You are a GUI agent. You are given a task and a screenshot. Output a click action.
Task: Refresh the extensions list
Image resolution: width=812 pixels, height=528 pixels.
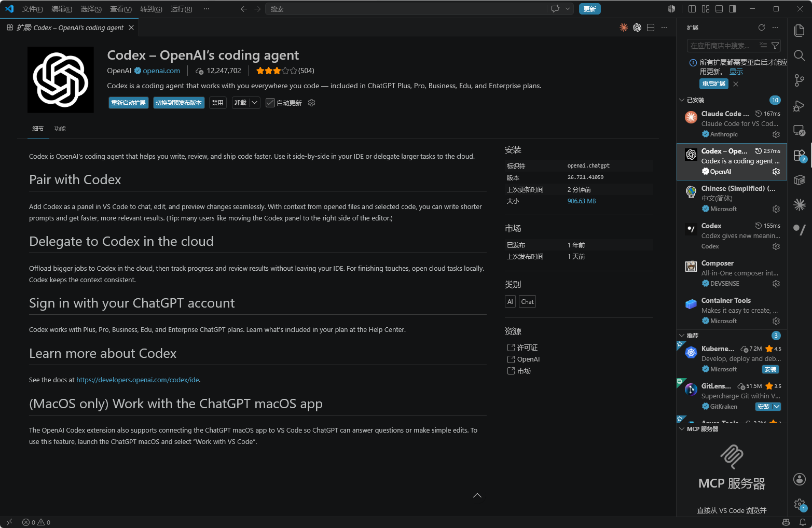coord(762,27)
